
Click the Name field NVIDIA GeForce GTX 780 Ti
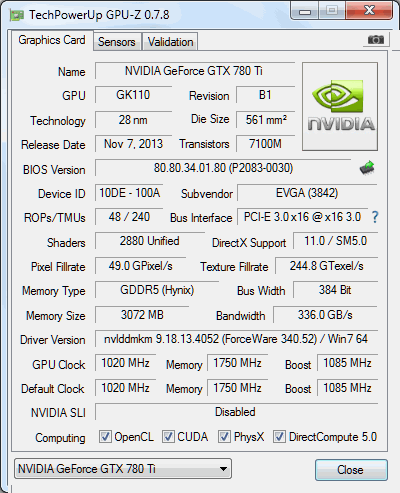pyautogui.click(x=195, y=71)
